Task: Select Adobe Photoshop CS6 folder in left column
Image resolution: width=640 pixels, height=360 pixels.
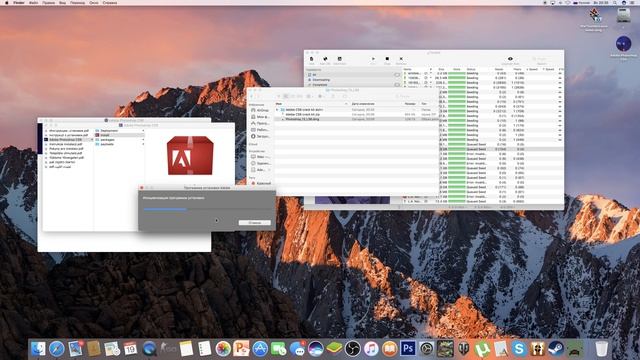Action: coord(68,140)
